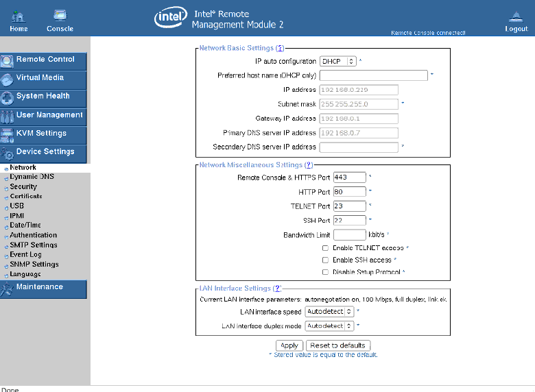The height and width of the screenshot is (392, 535).
Task: Open the User Management menu
Action: point(43,117)
